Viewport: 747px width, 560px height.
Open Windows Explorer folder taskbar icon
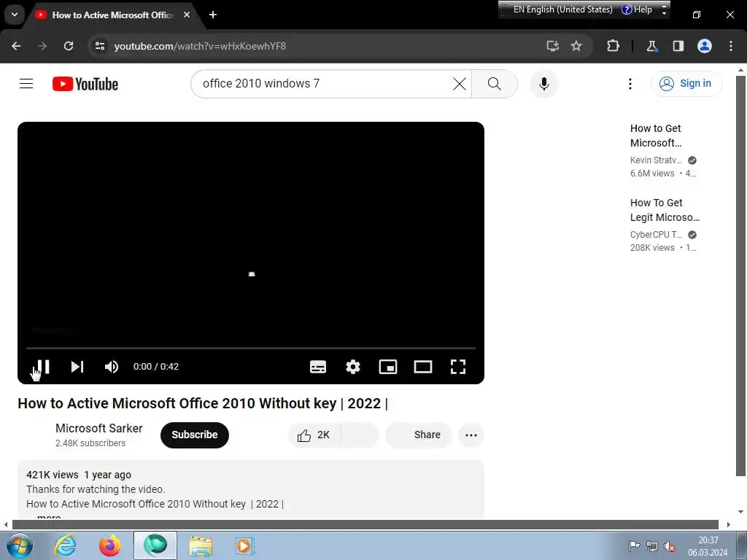pyautogui.click(x=201, y=545)
